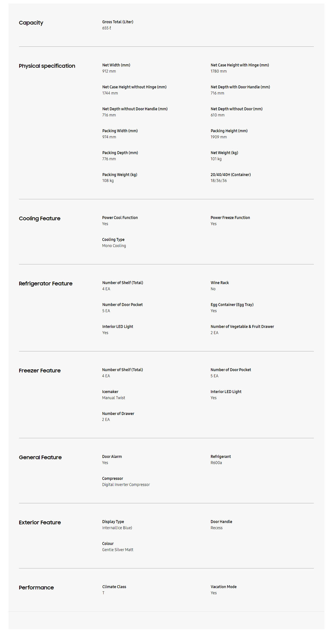Select the Mono Cooling value
The height and width of the screenshot is (644, 334).
pyautogui.click(x=114, y=246)
